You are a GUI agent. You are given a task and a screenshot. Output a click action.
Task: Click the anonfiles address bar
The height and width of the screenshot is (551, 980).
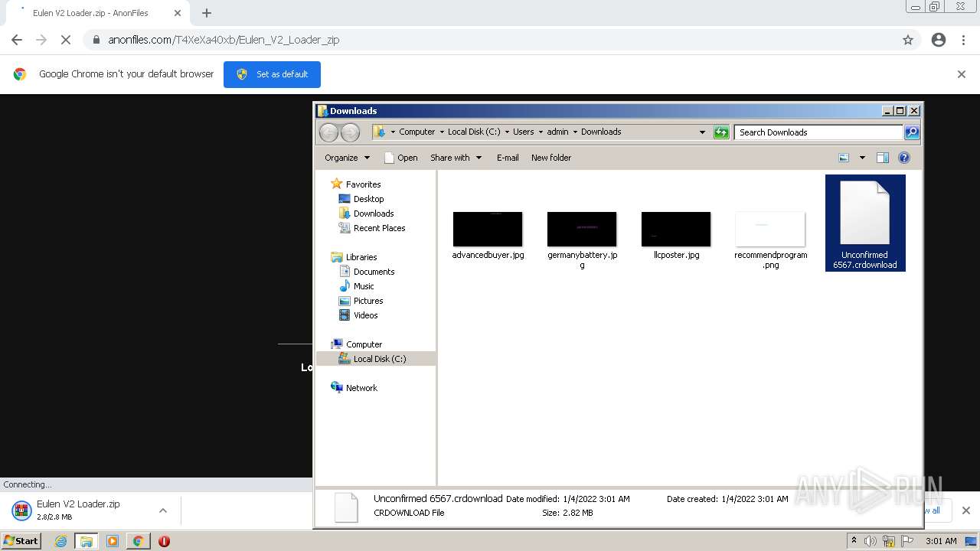click(x=490, y=40)
